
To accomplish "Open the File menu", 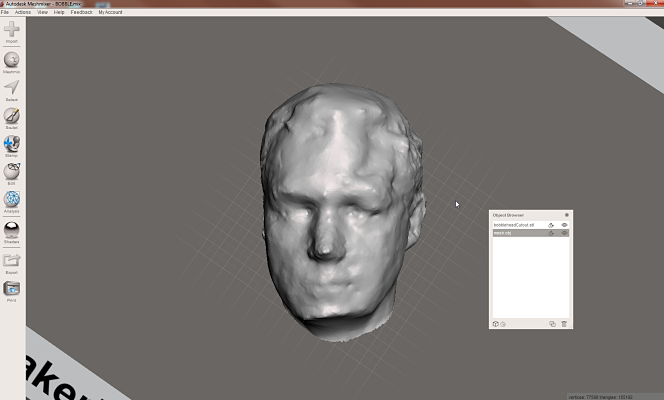I will pos(5,12).
